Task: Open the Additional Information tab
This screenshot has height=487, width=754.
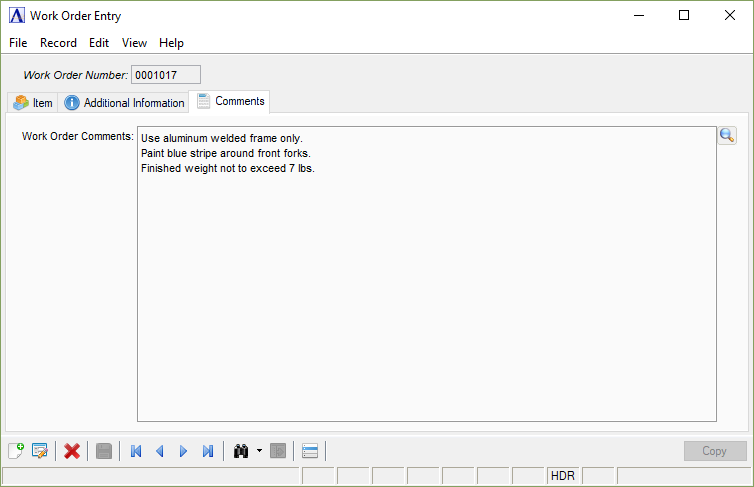Action: pyautogui.click(x=124, y=102)
